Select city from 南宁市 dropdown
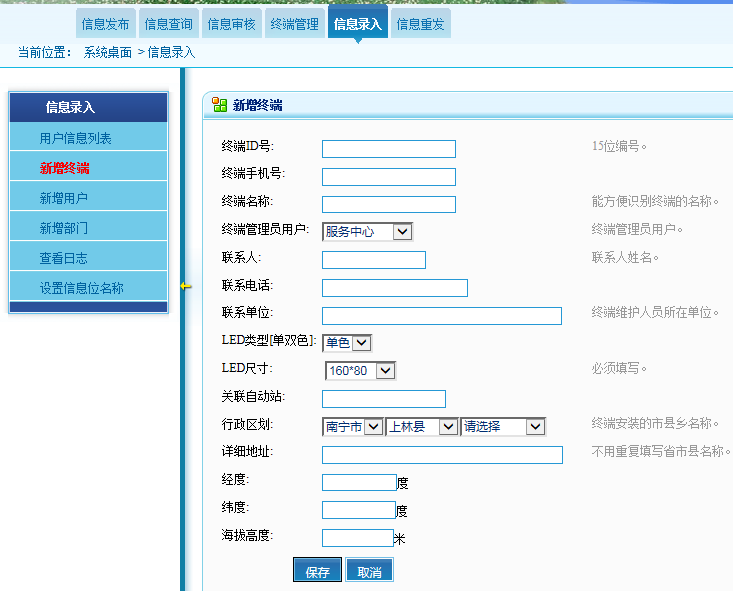This screenshot has width=733, height=591. coord(353,426)
